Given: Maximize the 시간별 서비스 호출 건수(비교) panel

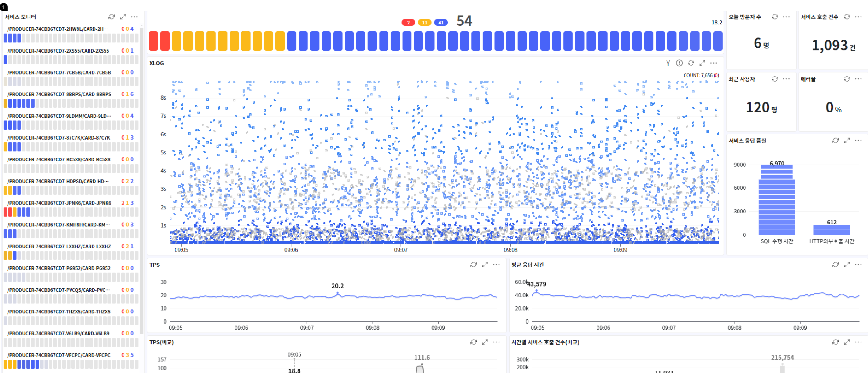Looking at the screenshot, I should tap(847, 342).
